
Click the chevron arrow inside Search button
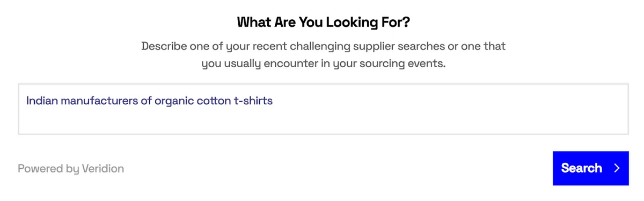[617, 168]
